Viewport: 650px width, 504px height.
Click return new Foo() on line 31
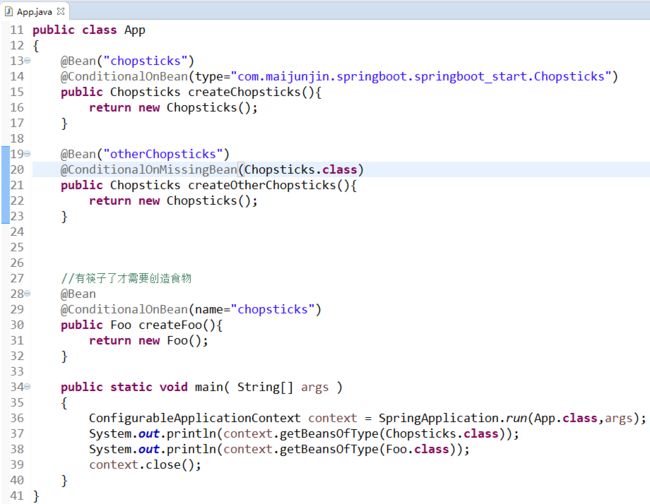[x=148, y=341]
